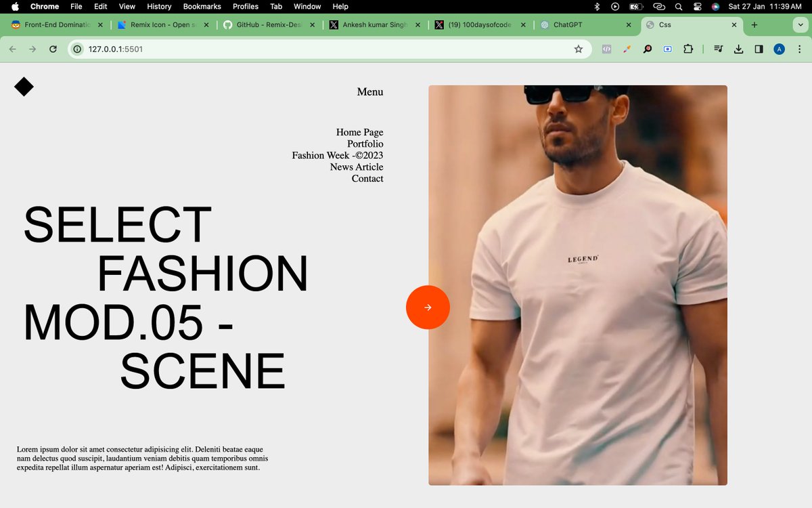Open Chrome downloads
812x508 pixels.
[739, 49]
